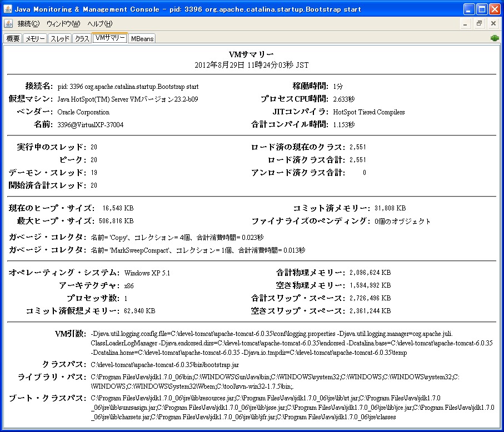
Task: Open the ウィンドウ(W) menu
Action: tap(63, 24)
